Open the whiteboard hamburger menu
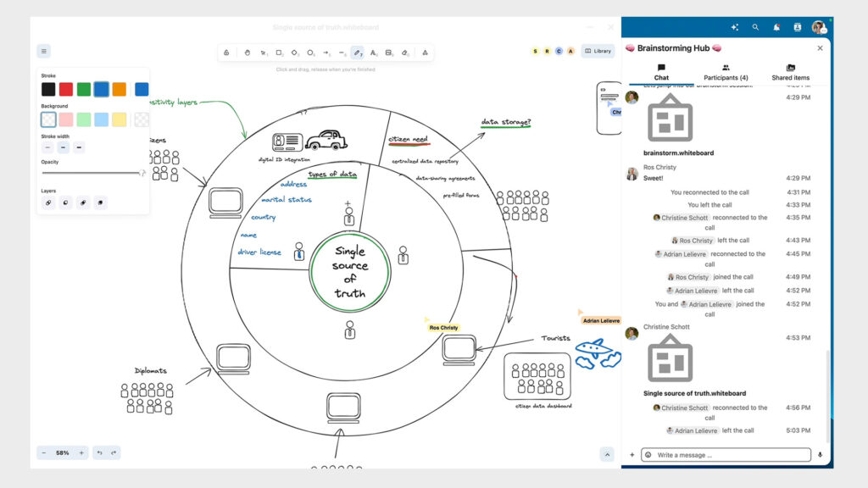This screenshot has height=488, width=868. click(44, 51)
